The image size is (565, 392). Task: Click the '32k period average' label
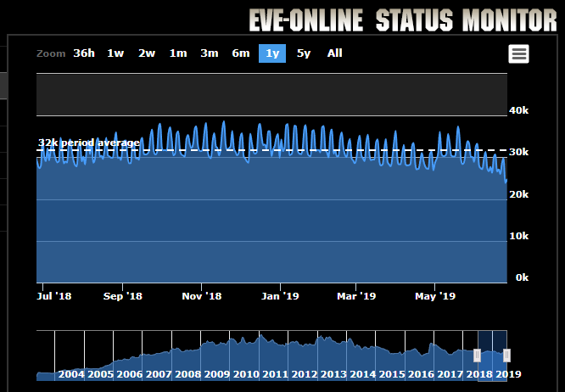pos(89,143)
